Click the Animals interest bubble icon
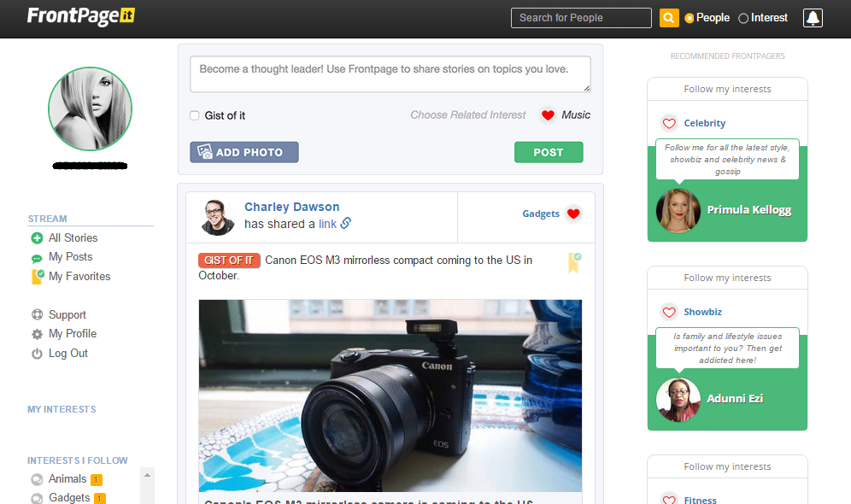The width and height of the screenshot is (851, 504). point(37,479)
